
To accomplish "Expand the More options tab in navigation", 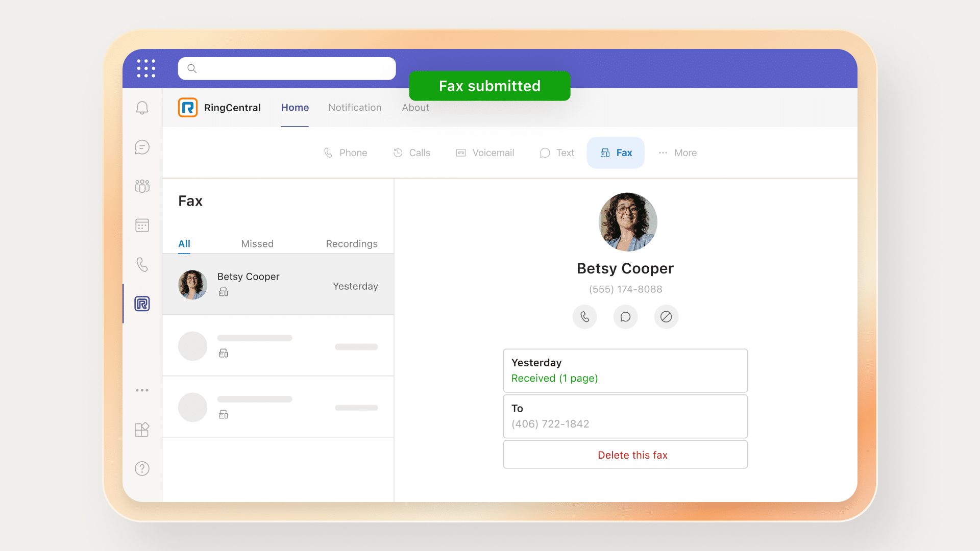I will pos(678,153).
